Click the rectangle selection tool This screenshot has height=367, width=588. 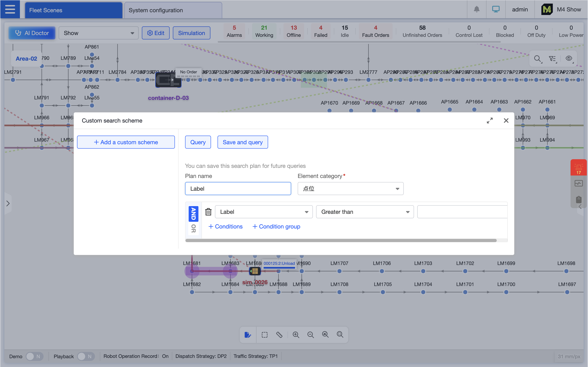(x=265, y=335)
